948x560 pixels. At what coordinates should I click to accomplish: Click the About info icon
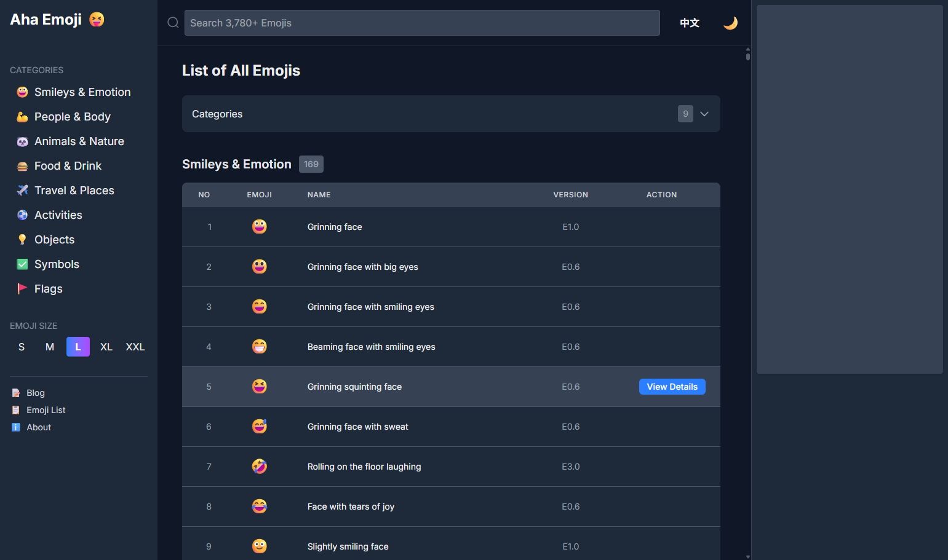coord(16,427)
